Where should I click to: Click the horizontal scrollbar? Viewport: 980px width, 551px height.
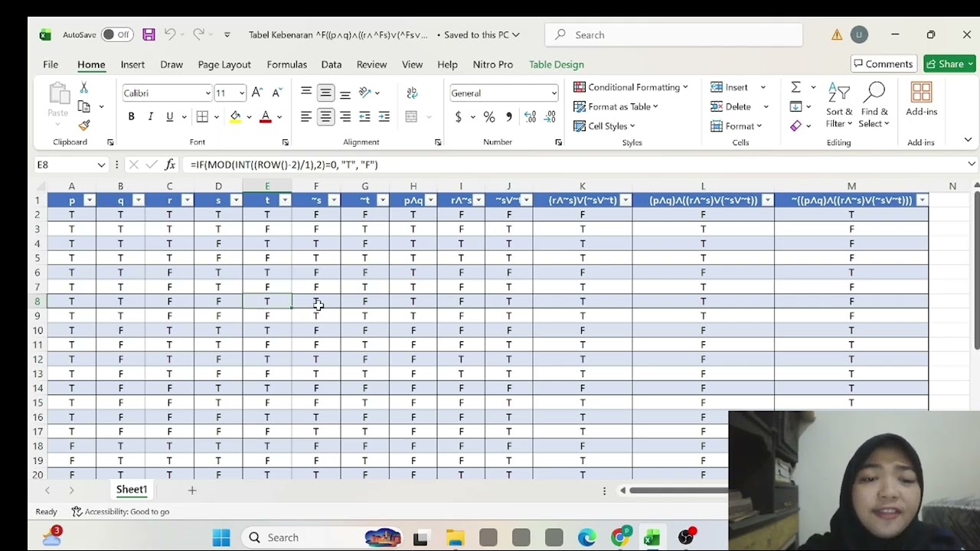tap(678, 490)
